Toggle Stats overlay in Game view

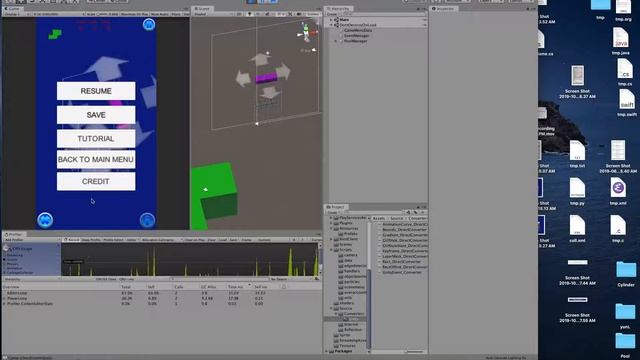pyautogui.click(x=176, y=14)
